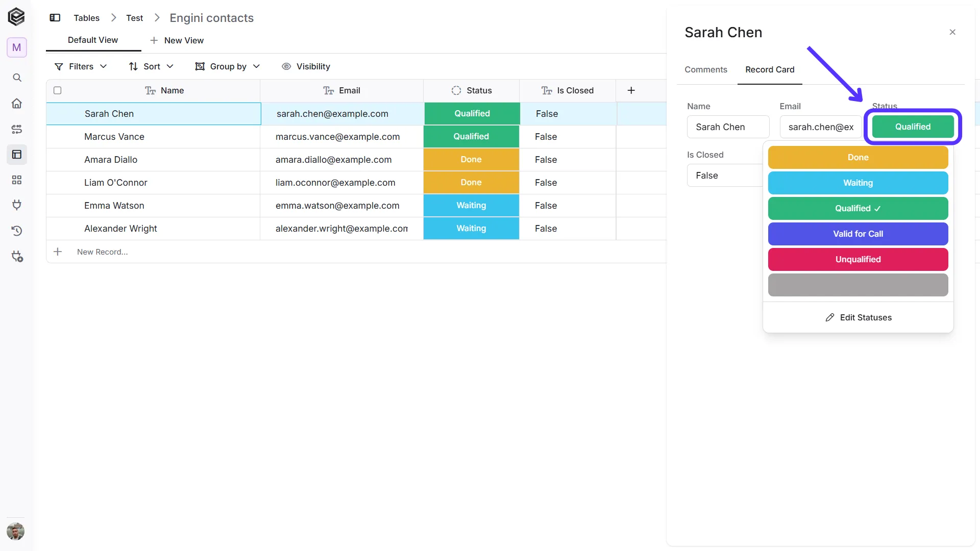Click Alexander Wright name cell
980x551 pixels.
[x=153, y=229]
